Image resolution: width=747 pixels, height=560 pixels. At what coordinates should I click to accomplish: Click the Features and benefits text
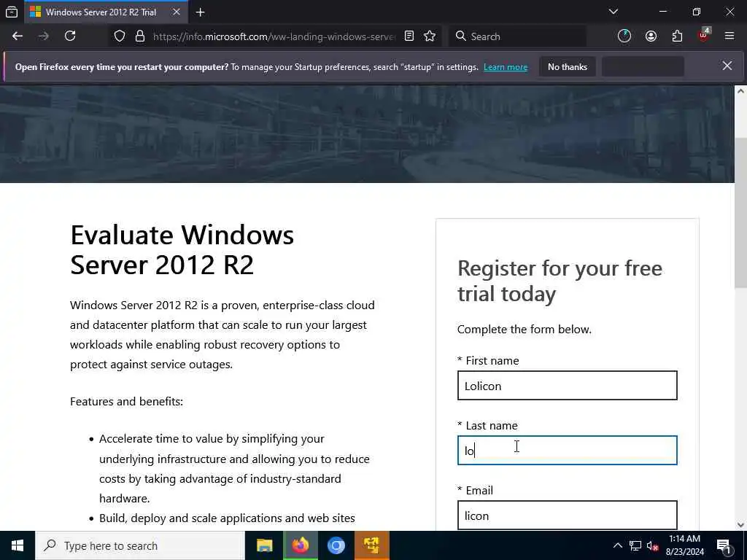pyautogui.click(x=126, y=402)
